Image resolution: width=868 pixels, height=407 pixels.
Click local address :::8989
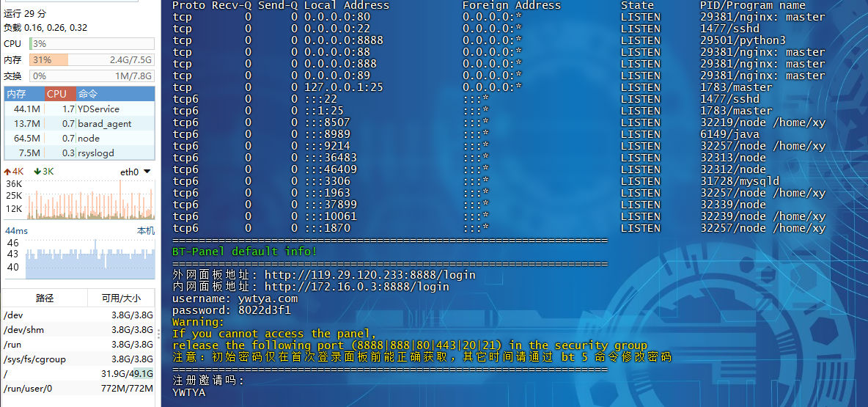point(327,134)
